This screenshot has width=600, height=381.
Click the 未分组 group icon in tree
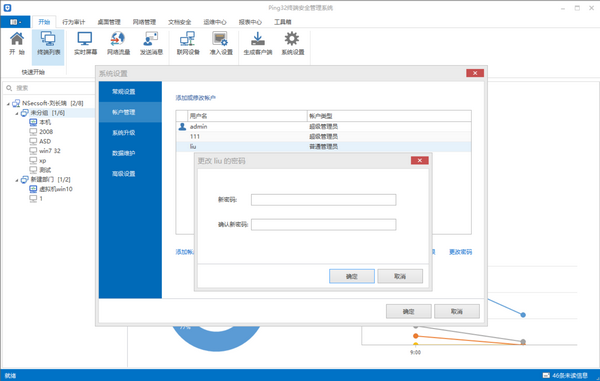pyautogui.click(x=24, y=112)
